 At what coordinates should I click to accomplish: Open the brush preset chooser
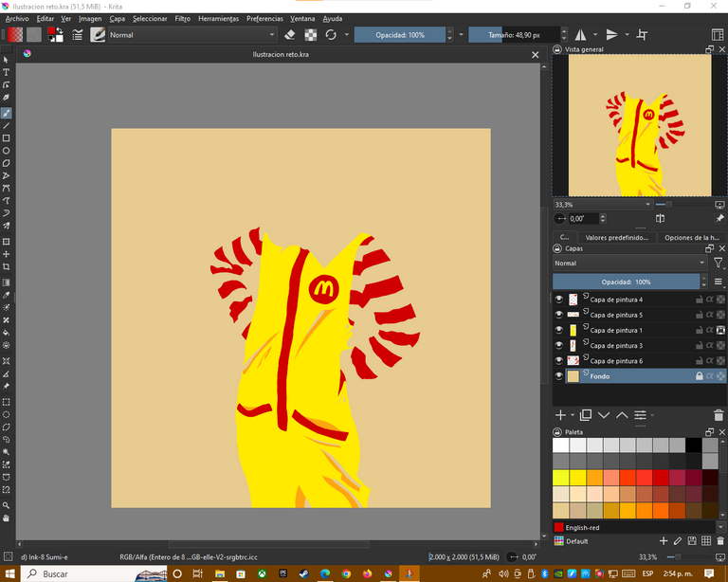coord(98,35)
